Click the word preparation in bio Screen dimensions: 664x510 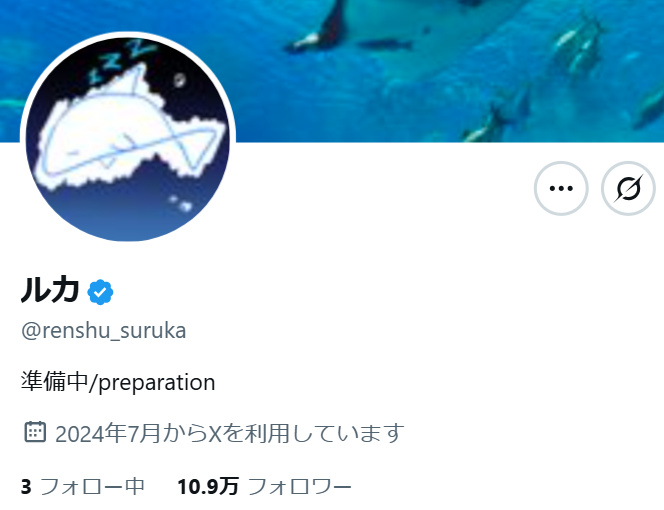click(x=157, y=383)
